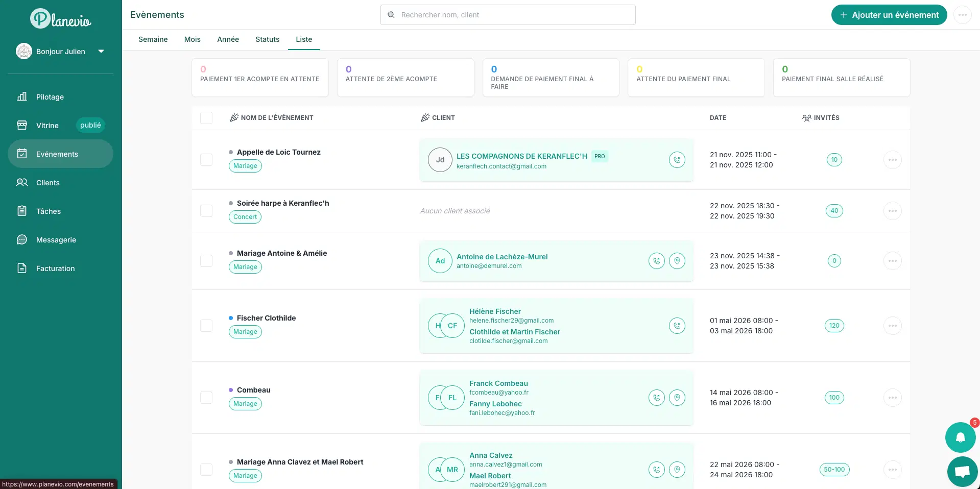
Task: Click Ajouter un événement button
Action: coord(889,15)
